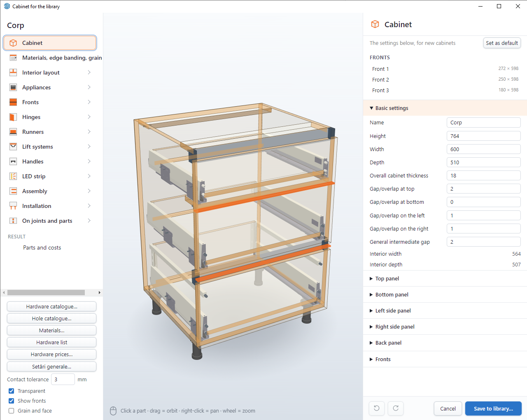527x420 pixels.
Task: Enable the Grain and face checkbox
Action: (x=12, y=411)
